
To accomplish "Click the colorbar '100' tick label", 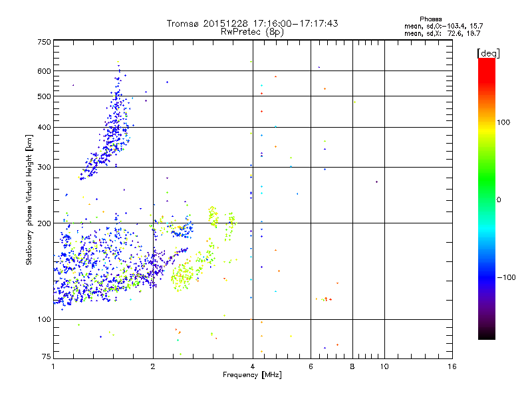I will pos(503,122).
